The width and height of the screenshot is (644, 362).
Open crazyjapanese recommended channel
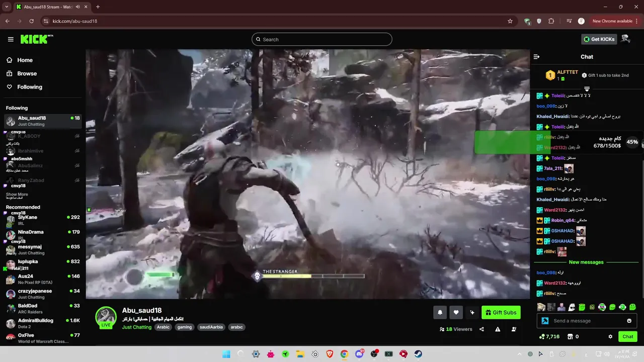(x=43, y=294)
